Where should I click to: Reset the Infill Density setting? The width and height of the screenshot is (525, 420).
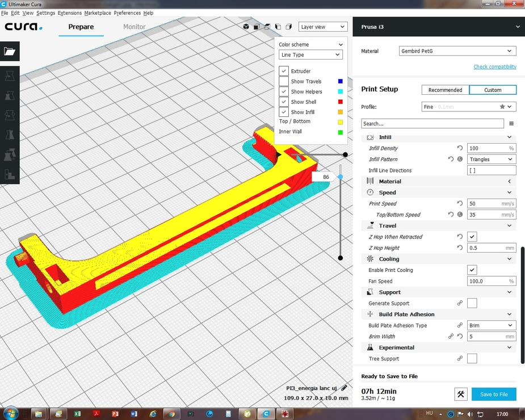tap(460, 148)
